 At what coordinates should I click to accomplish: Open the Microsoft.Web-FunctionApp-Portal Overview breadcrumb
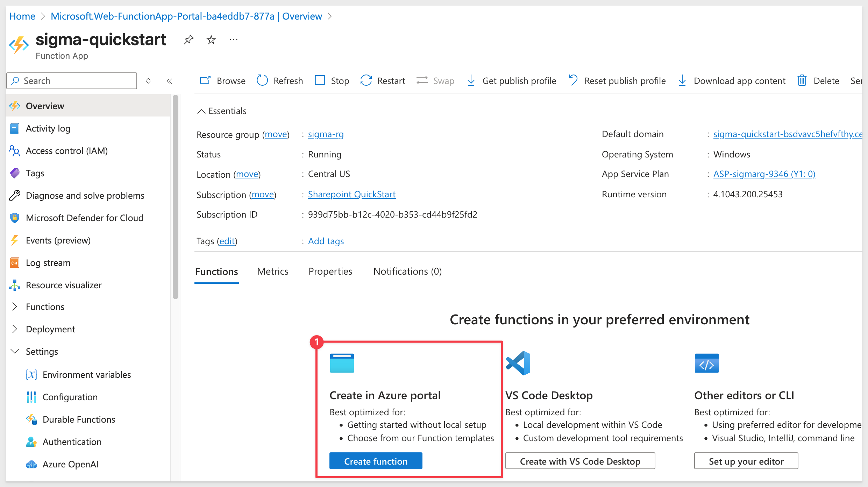(186, 16)
